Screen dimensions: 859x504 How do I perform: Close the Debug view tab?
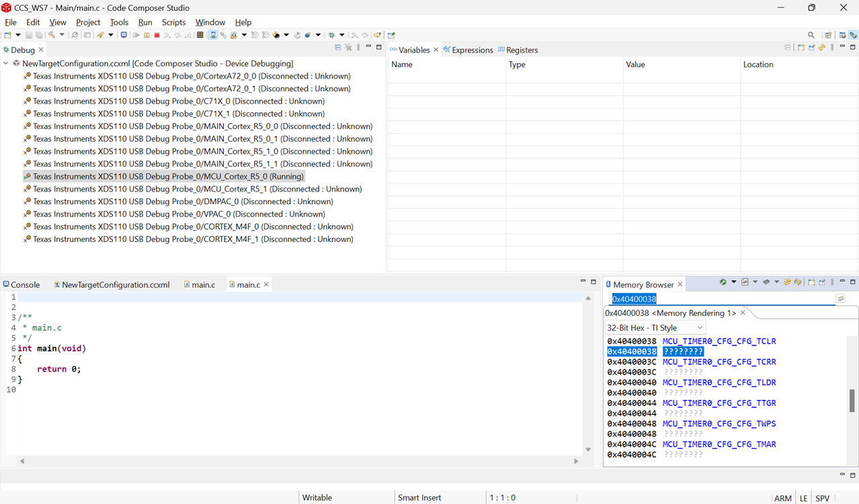tap(41, 50)
